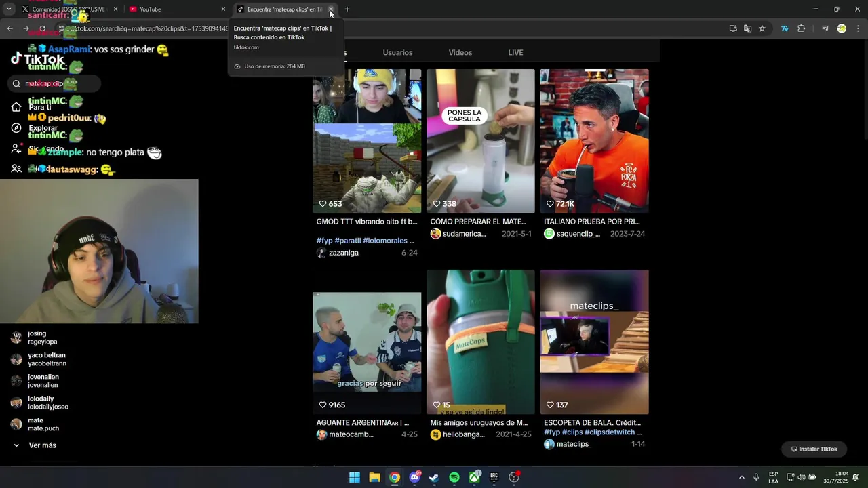Open green MateCaps thermos video
868x488 pixels.
481,342
